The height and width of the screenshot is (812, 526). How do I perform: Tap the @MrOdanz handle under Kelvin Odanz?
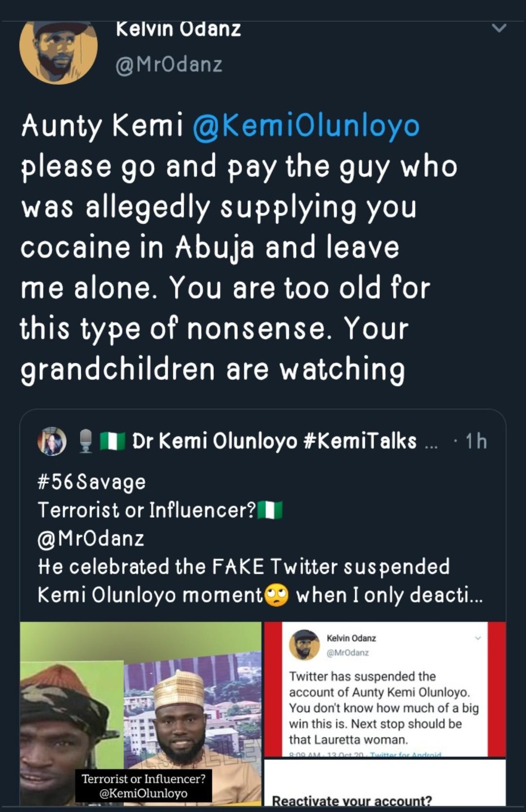[x=169, y=64]
